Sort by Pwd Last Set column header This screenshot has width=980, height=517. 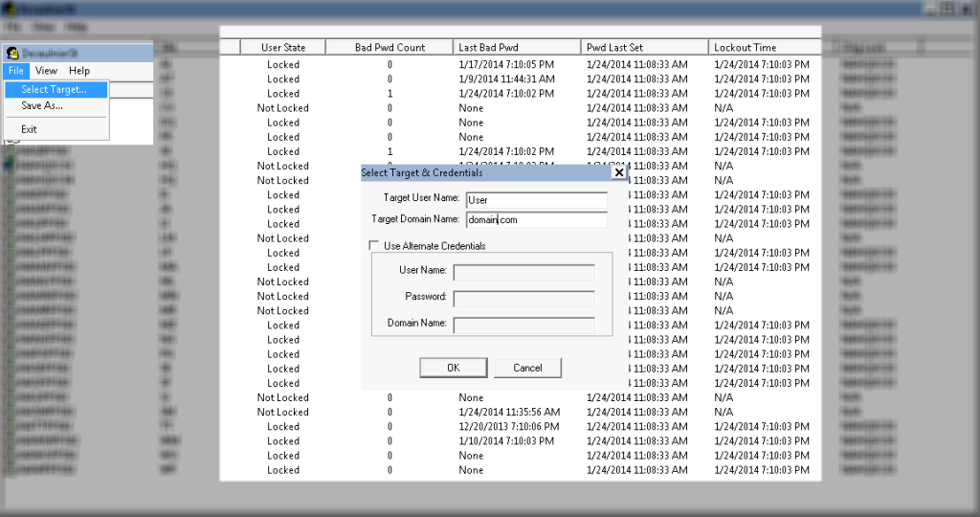[x=644, y=48]
